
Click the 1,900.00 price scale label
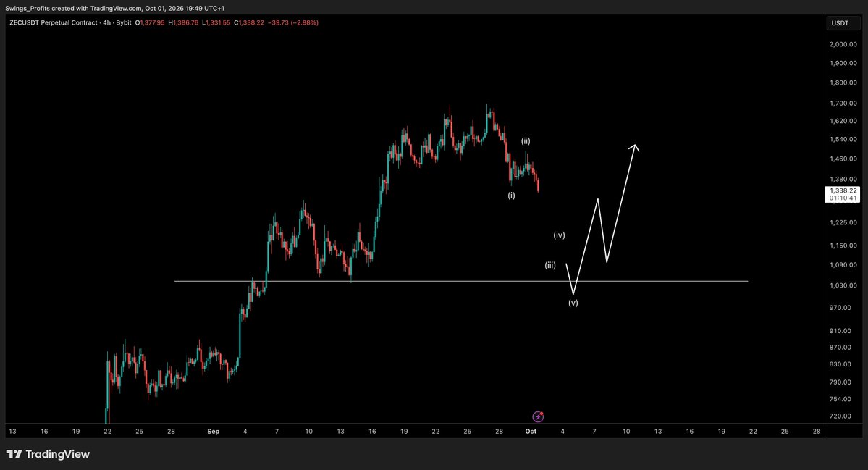[843, 63]
